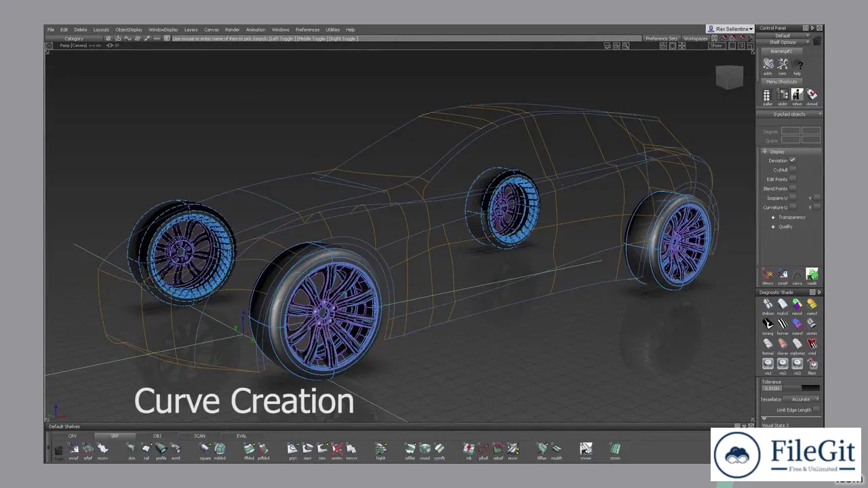Click the Tolerance value field

(x=772, y=388)
